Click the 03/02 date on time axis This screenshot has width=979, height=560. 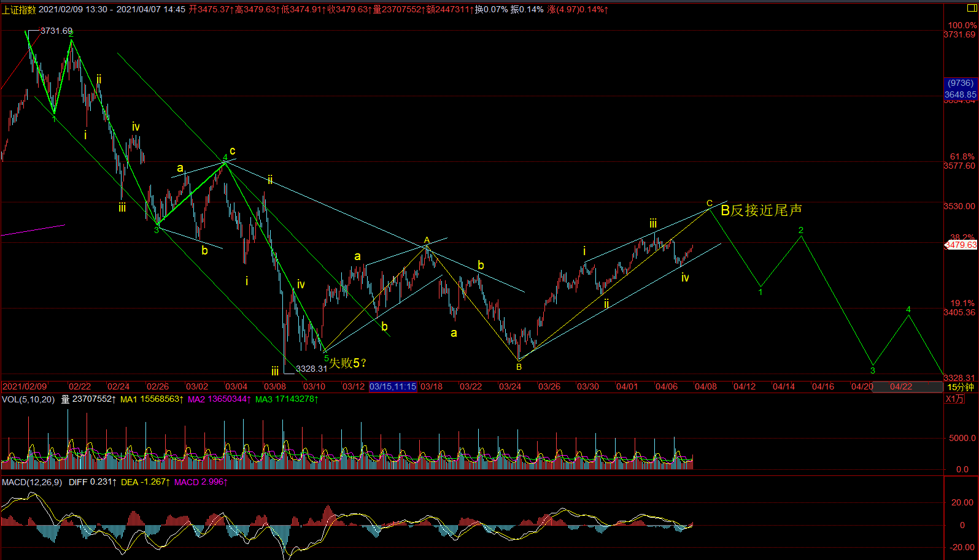(x=197, y=386)
